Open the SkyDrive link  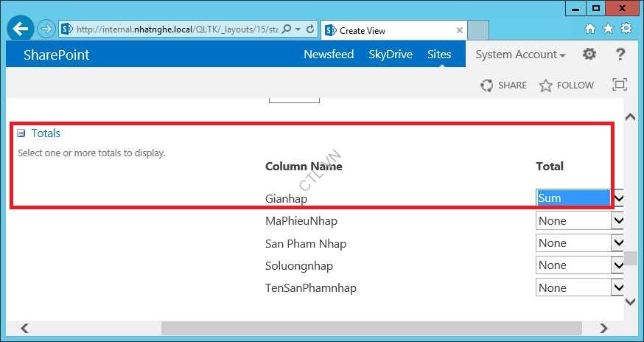(x=391, y=55)
